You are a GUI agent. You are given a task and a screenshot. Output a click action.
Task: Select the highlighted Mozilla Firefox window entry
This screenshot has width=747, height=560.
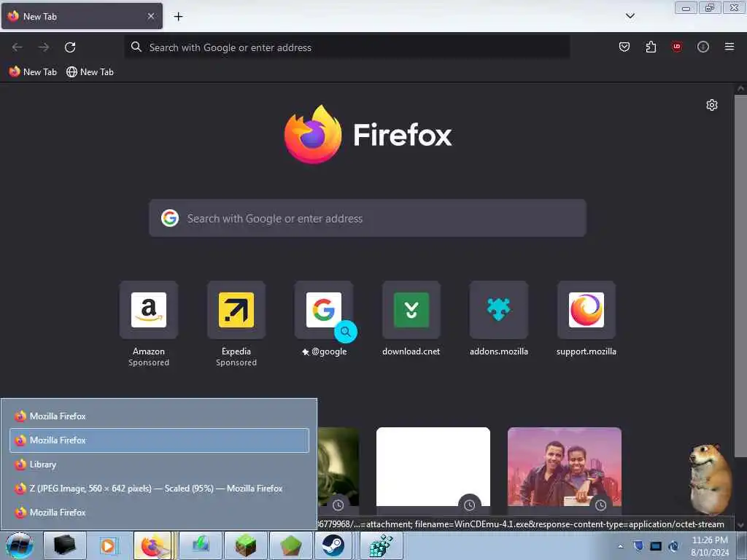159,440
